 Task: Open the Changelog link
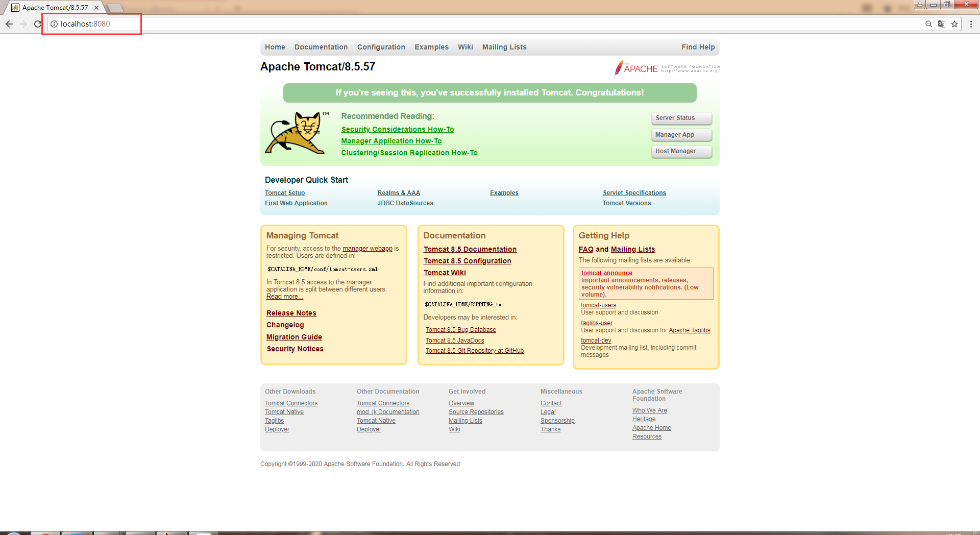pyautogui.click(x=285, y=325)
